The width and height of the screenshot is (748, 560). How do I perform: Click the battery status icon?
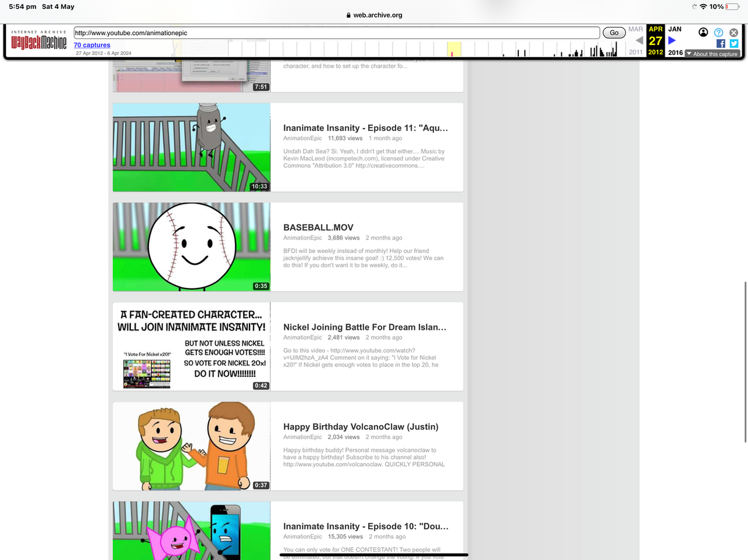click(732, 6)
